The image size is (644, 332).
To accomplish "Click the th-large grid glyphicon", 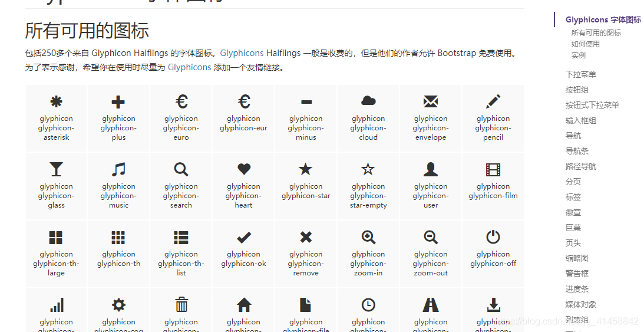I will click(x=56, y=238).
